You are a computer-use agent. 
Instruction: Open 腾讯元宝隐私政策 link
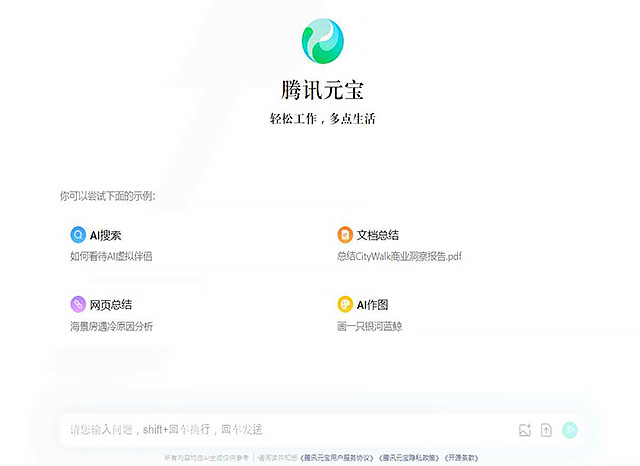pyautogui.click(x=409, y=458)
